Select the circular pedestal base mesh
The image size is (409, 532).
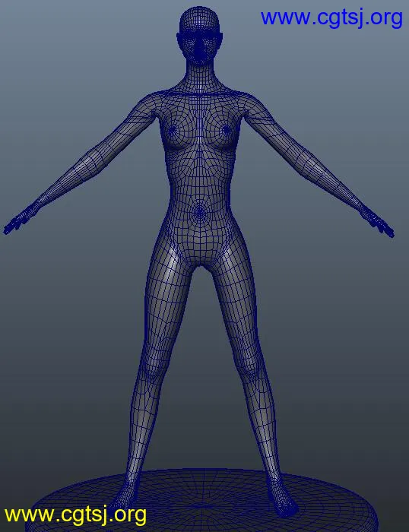[205, 500]
